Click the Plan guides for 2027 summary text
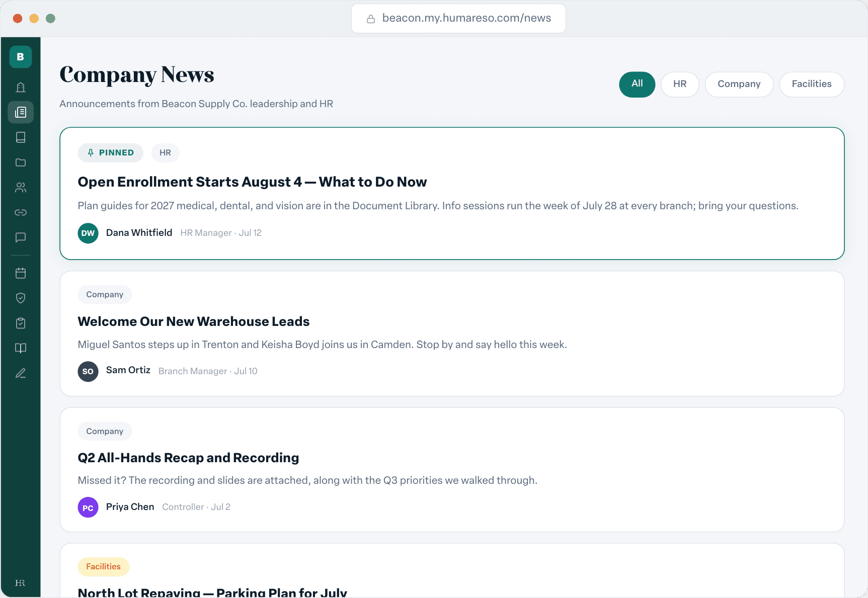The height and width of the screenshot is (598, 868). pyautogui.click(x=438, y=206)
